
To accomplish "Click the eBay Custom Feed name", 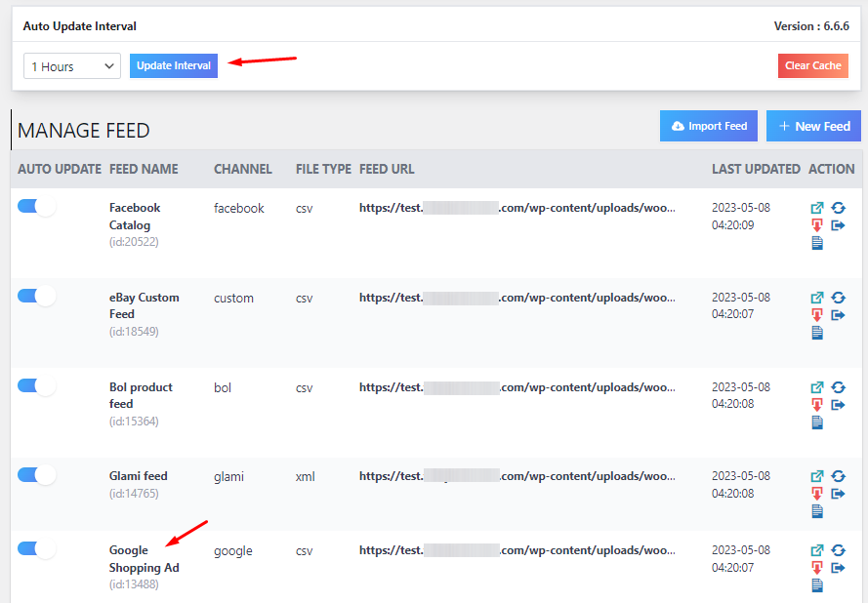I will click(144, 306).
